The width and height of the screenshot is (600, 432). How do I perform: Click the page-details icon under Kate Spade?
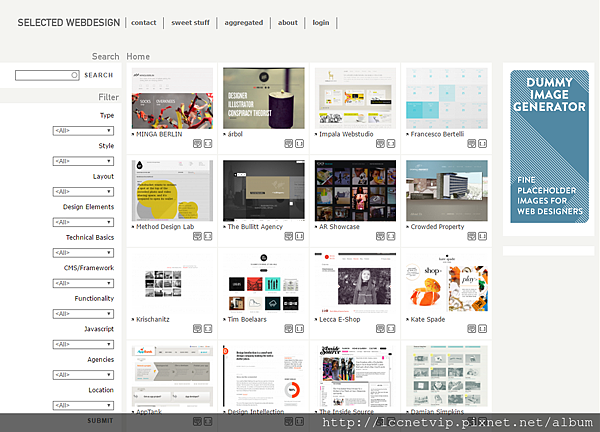[x=471, y=328]
